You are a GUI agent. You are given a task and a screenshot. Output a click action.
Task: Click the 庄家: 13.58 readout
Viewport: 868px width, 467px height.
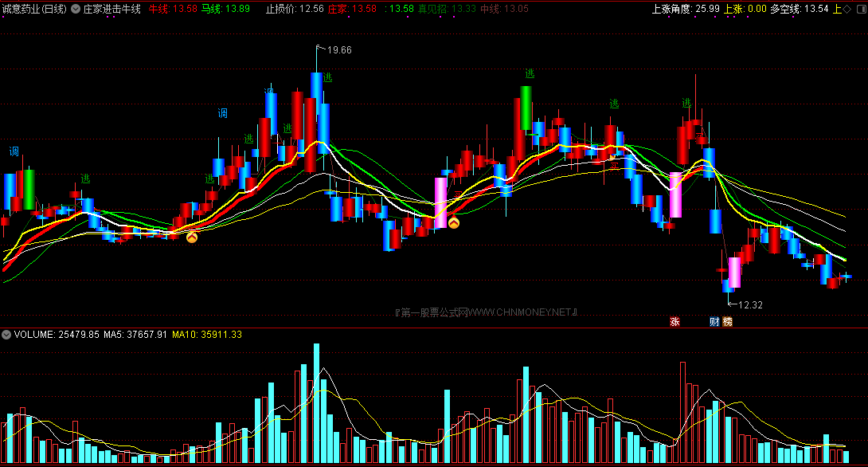352,9
